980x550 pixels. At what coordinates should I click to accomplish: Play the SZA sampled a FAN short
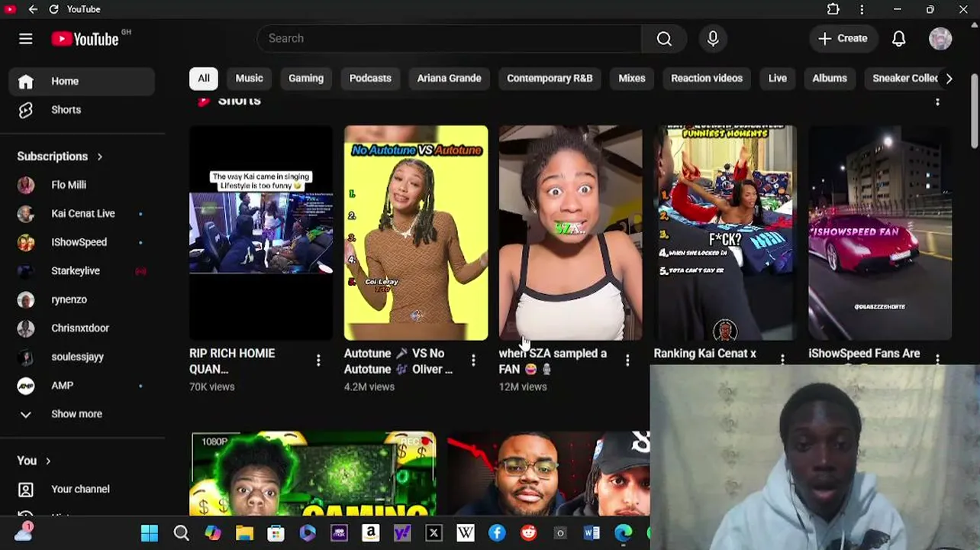[571, 233]
